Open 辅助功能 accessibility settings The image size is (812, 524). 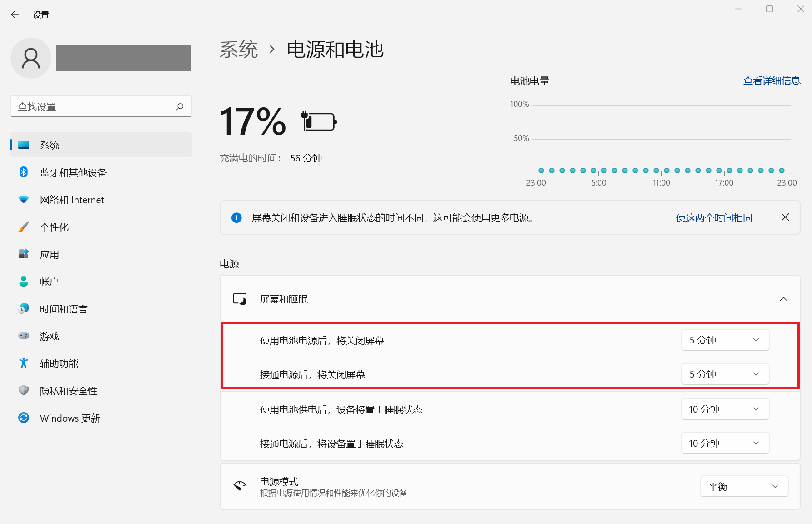[59, 363]
